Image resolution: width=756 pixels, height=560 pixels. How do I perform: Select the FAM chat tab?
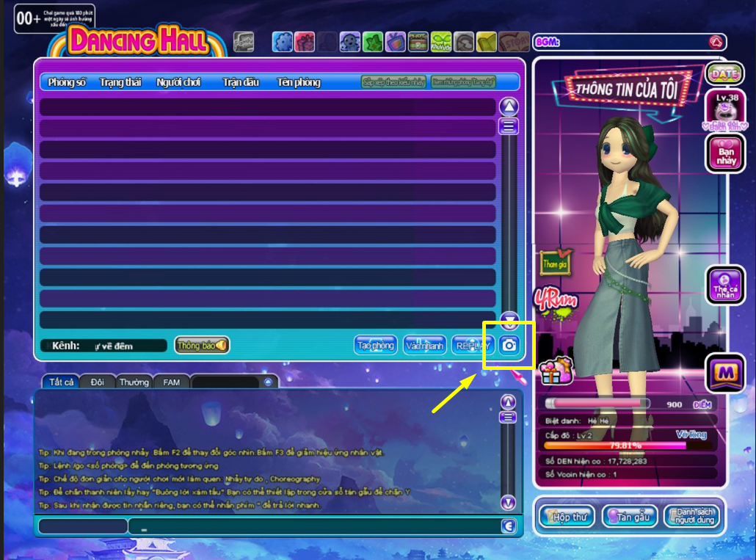coord(171,382)
